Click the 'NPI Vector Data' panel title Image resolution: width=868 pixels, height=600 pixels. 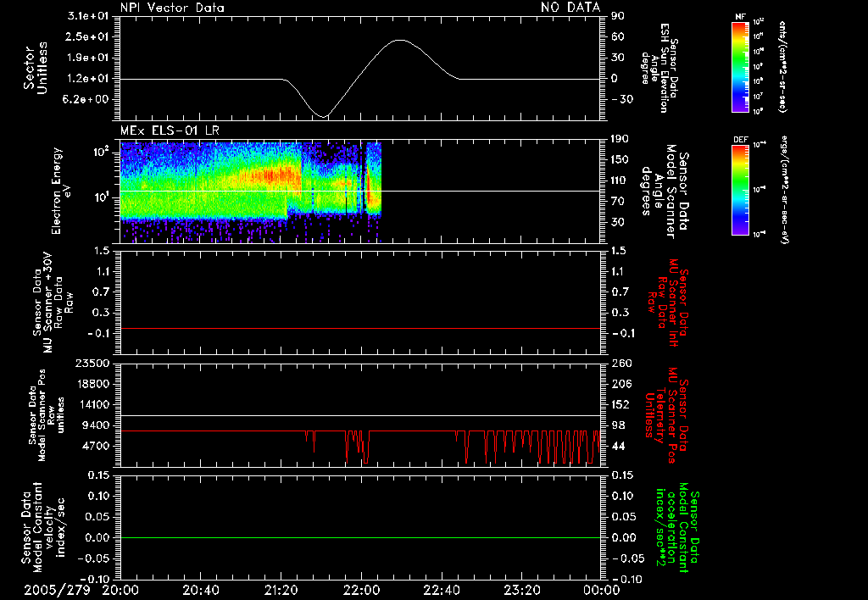click(x=172, y=7)
